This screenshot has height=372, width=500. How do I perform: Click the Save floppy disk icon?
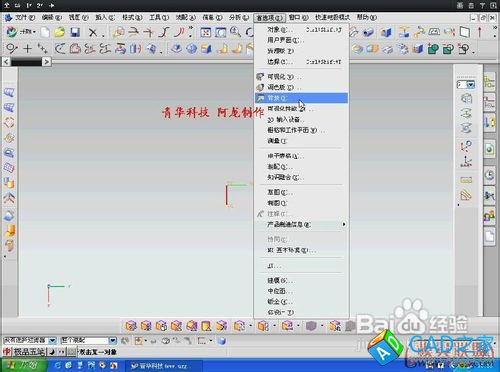(x=75, y=32)
